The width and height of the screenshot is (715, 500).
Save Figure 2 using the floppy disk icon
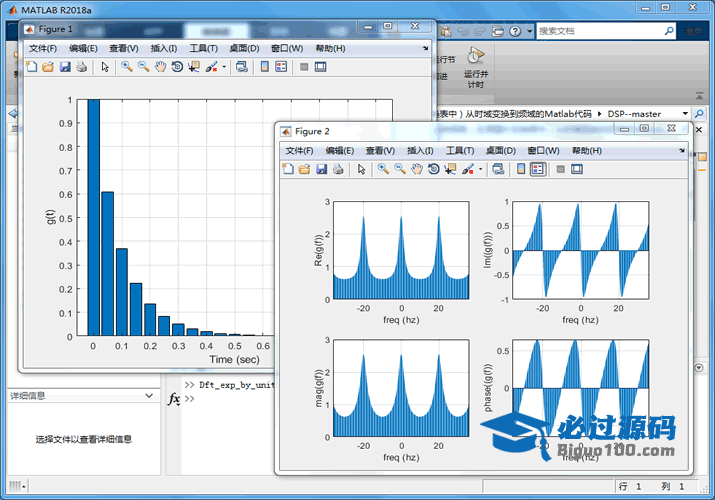tap(321, 169)
